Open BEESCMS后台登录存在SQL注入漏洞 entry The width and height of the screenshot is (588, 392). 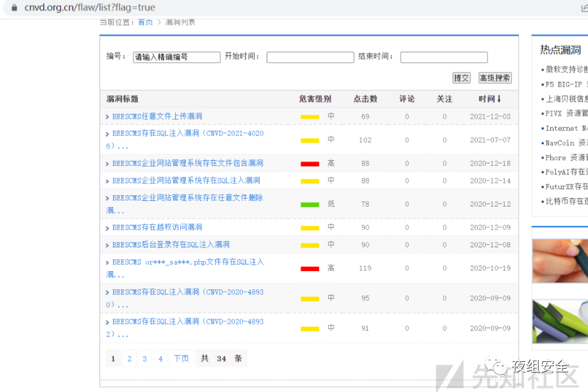(x=170, y=245)
